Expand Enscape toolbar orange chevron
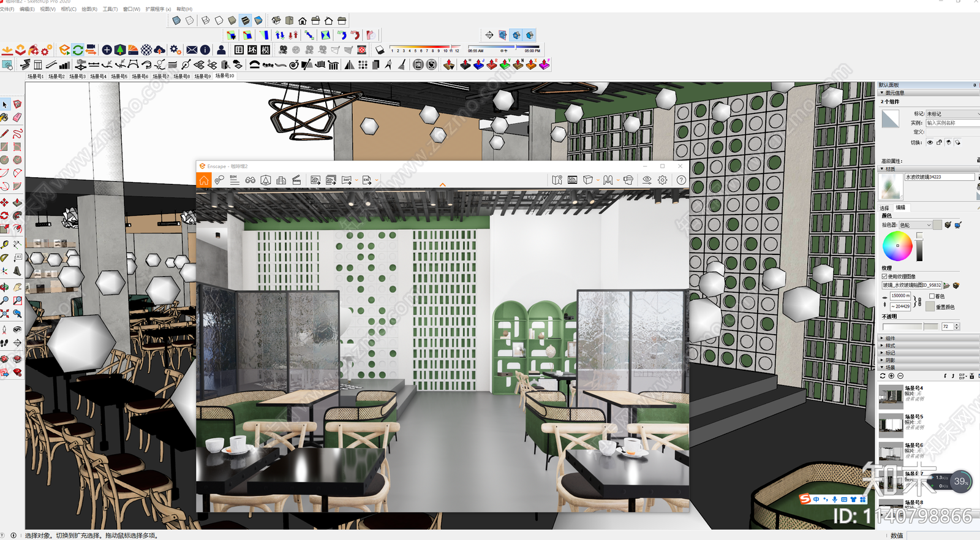Image resolution: width=980 pixels, height=540 pixels. (x=442, y=184)
